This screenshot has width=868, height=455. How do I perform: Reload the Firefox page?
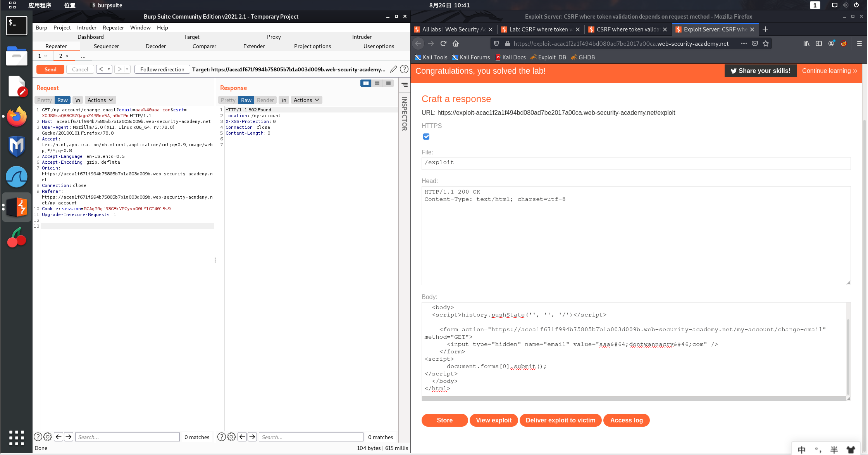click(443, 43)
